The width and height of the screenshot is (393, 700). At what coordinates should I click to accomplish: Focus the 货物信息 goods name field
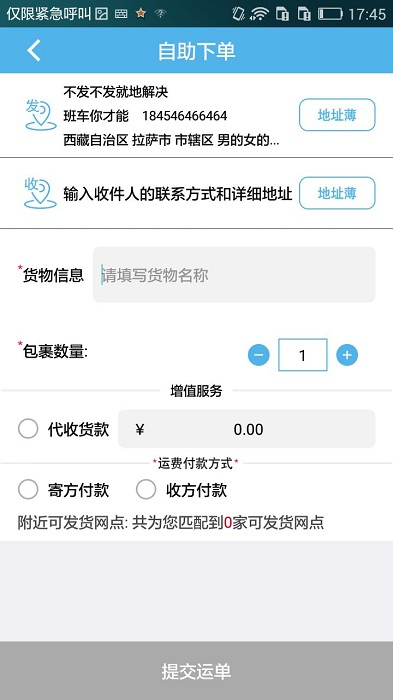click(x=234, y=275)
